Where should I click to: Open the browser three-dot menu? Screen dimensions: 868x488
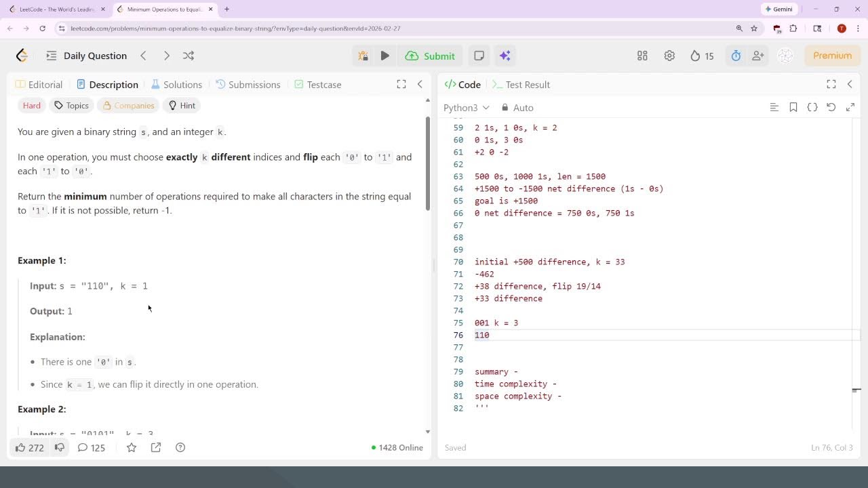[856, 28]
